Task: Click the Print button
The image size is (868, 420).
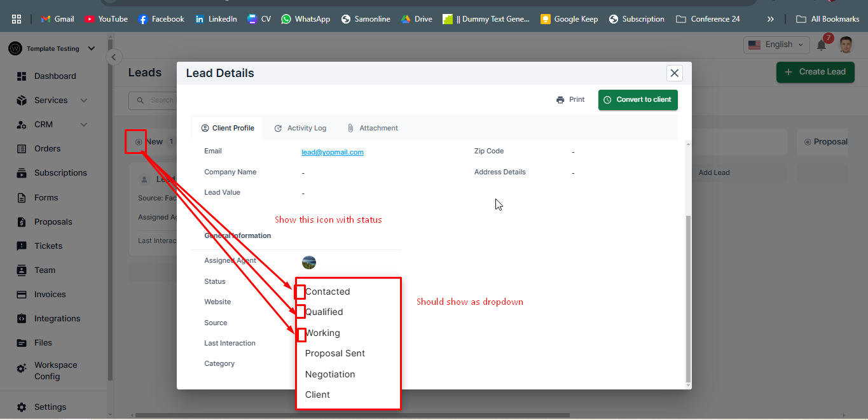Action: pos(570,99)
